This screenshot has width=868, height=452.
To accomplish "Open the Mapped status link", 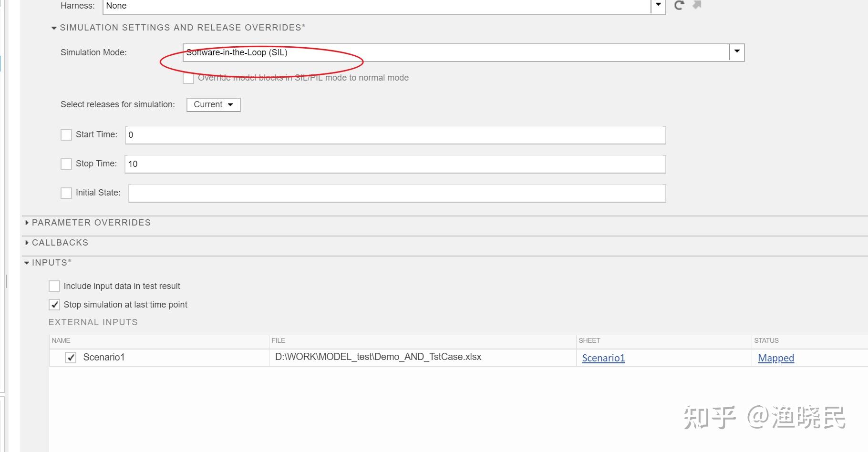I will [776, 358].
